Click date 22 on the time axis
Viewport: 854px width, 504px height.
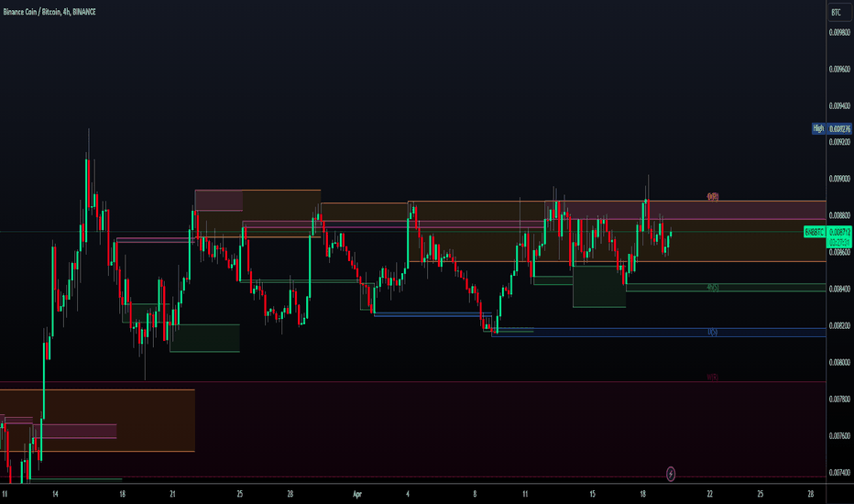point(709,494)
